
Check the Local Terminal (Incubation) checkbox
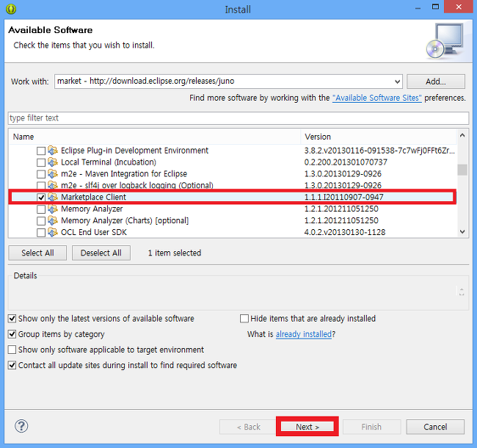41,162
